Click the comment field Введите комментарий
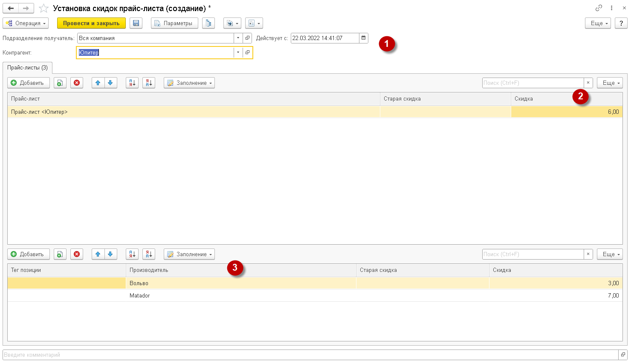This screenshot has width=634, height=364. (310, 355)
